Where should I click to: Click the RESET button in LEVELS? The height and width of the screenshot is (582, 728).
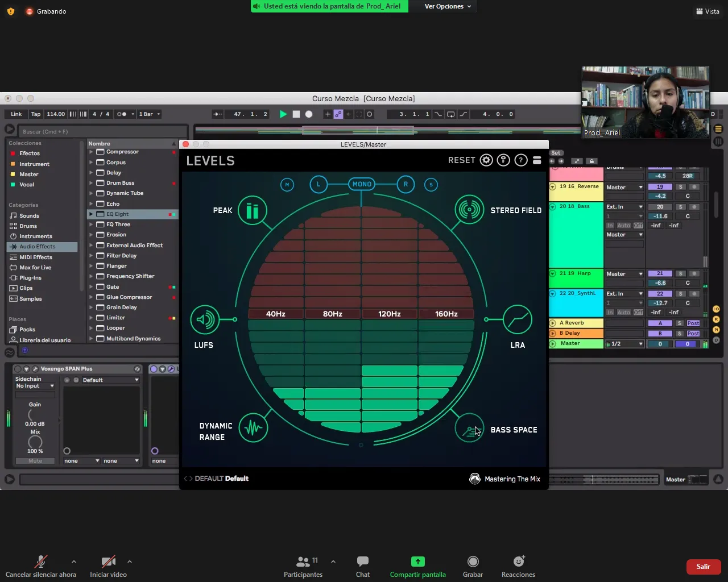[x=461, y=160]
